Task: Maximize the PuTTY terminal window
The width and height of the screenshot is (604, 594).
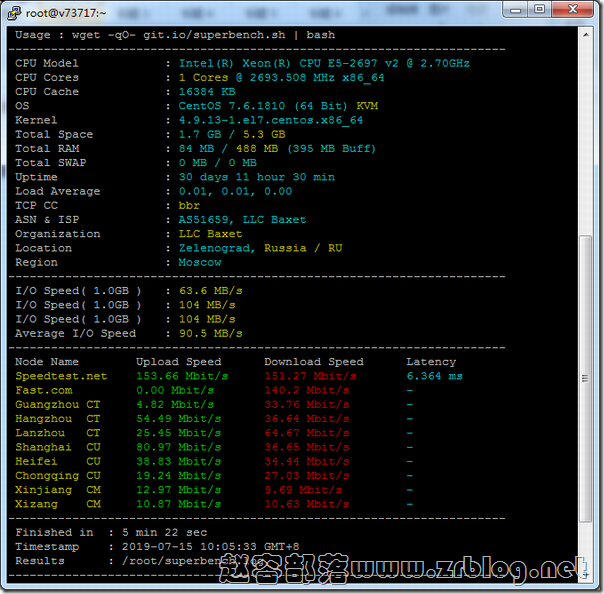Action: (x=539, y=10)
